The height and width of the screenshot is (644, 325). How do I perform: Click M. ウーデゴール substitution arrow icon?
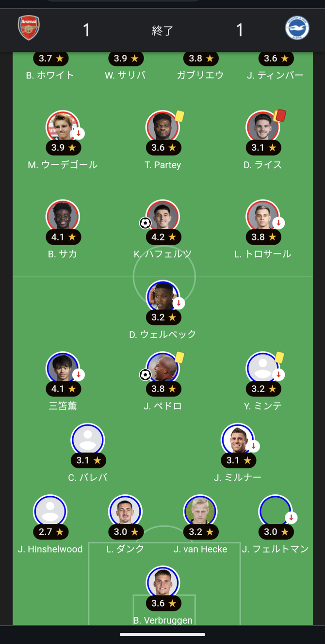(79, 133)
